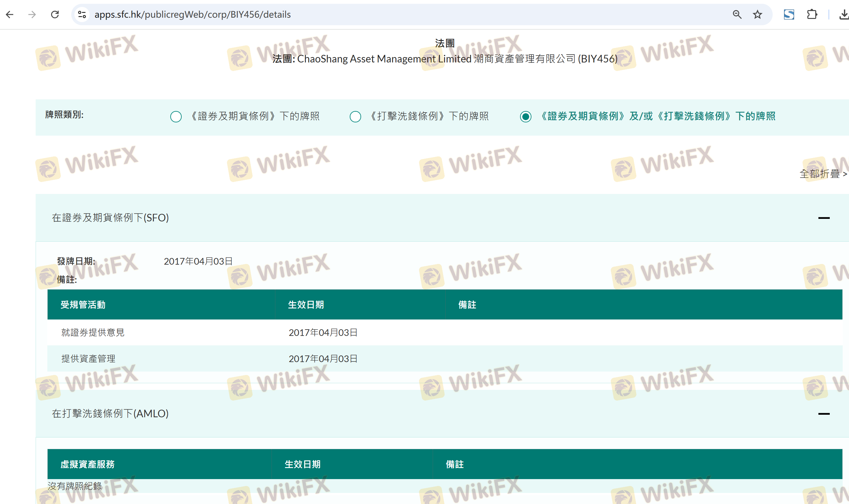Select the combined SFO and AMLO licence radio
Screen dimensions: 849x504
(525, 117)
